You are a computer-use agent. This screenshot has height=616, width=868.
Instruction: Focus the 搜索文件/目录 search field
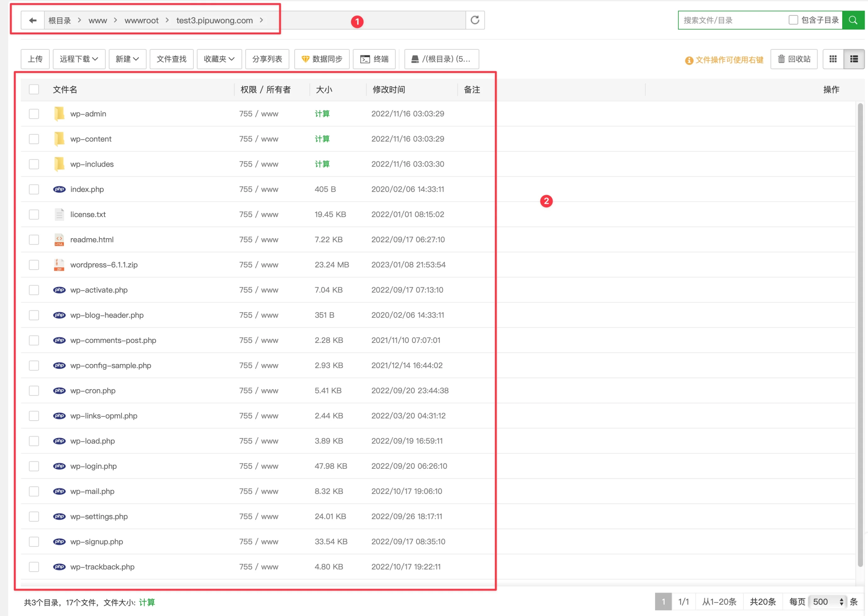733,20
